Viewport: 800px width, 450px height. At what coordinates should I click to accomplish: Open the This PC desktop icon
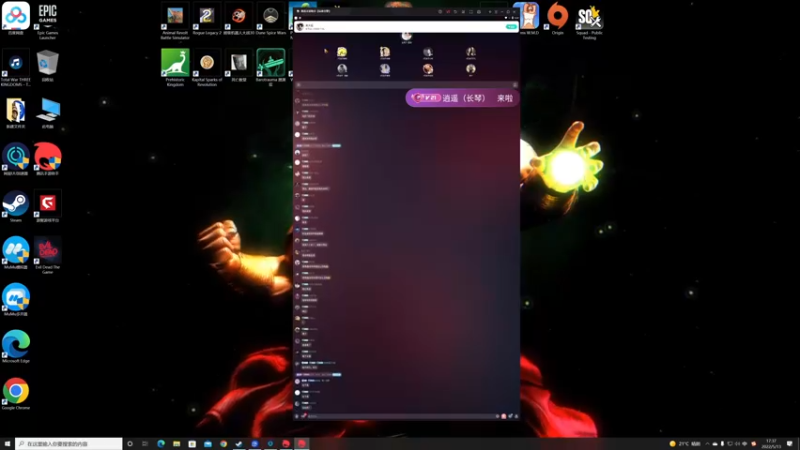click(x=47, y=113)
